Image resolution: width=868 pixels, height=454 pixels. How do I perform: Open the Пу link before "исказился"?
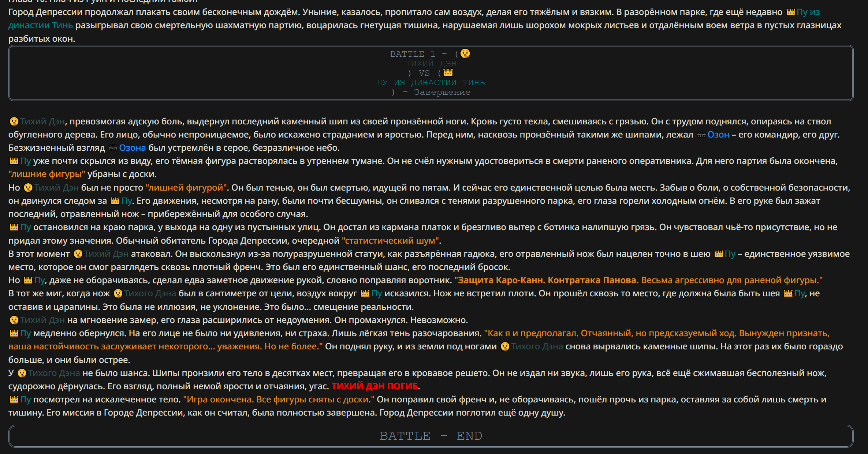point(377,293)
